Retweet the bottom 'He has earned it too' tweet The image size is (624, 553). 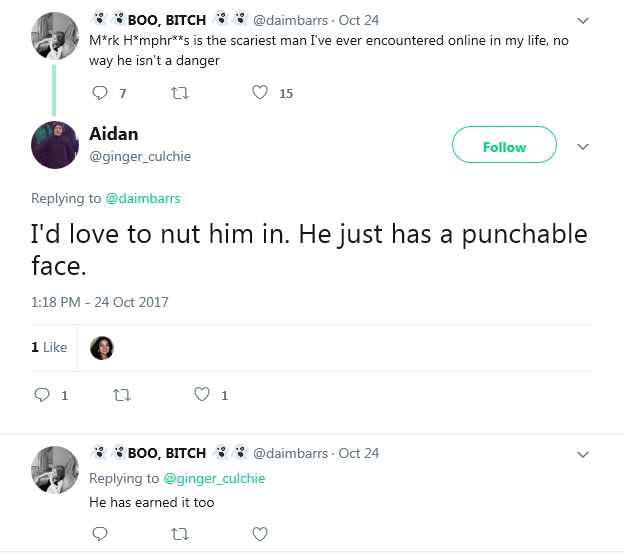[x=180, y=533]
